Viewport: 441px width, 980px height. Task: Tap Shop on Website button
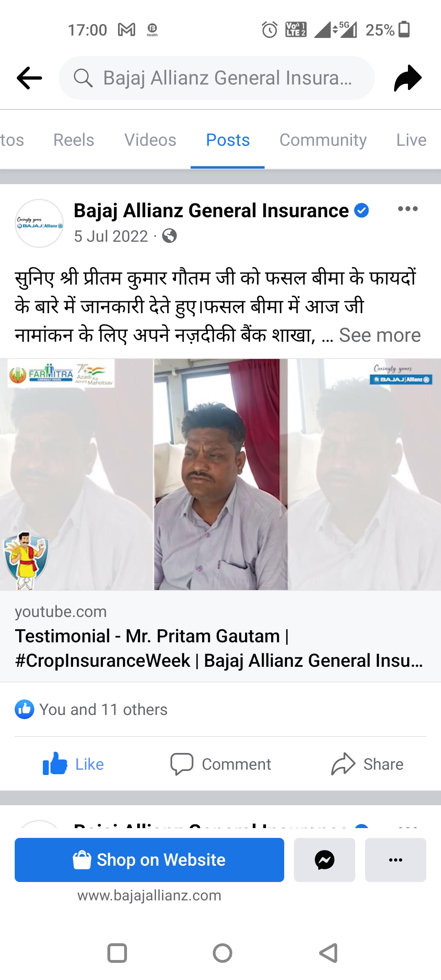click(149, 860)
